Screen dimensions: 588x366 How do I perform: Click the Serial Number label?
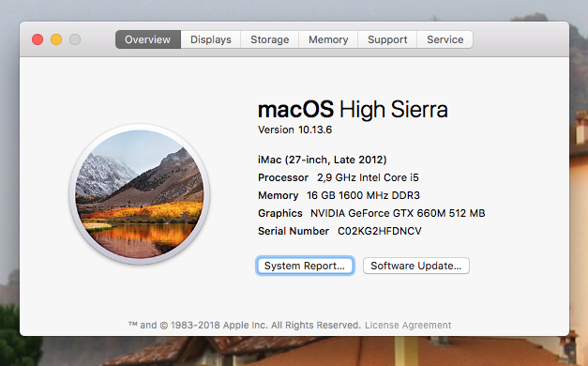tap(294, 231)
